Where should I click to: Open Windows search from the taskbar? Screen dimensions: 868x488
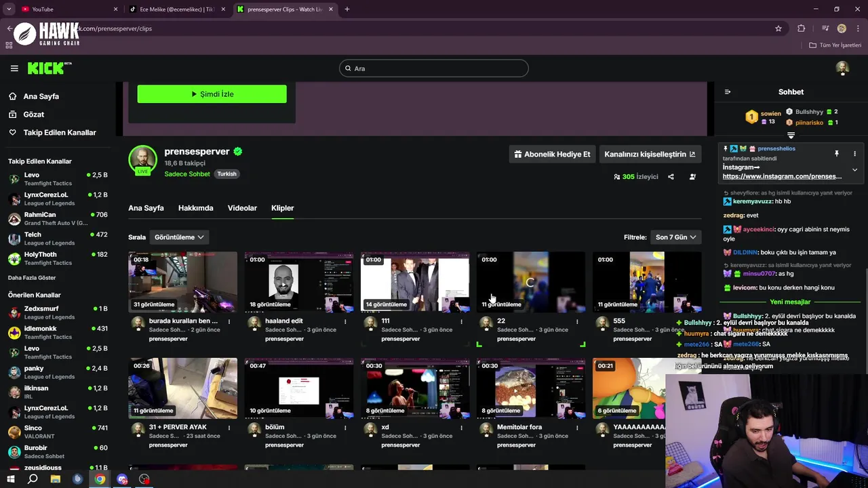pyautogui.click(x=33, y=479)
